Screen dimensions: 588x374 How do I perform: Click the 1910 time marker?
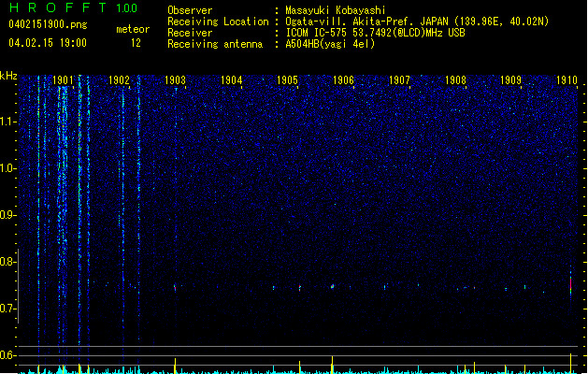tap(566, 79)
